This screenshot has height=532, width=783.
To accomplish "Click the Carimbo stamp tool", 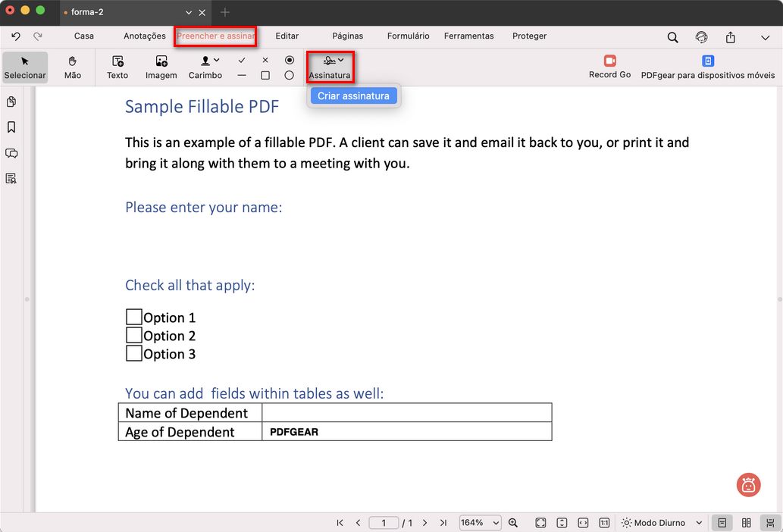I will [x=205, y=67].
